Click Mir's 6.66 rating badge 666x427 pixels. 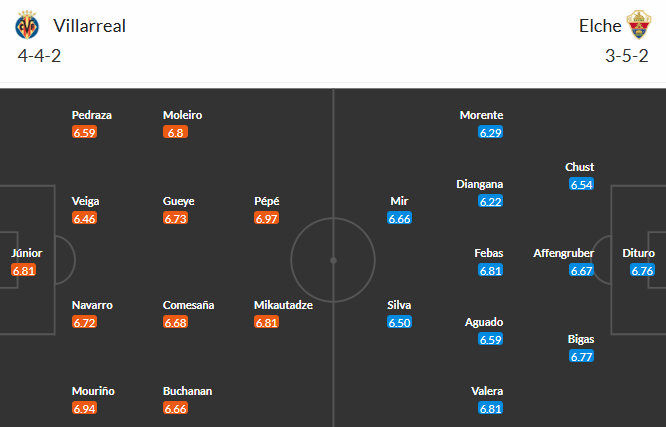tap(399, 218)
